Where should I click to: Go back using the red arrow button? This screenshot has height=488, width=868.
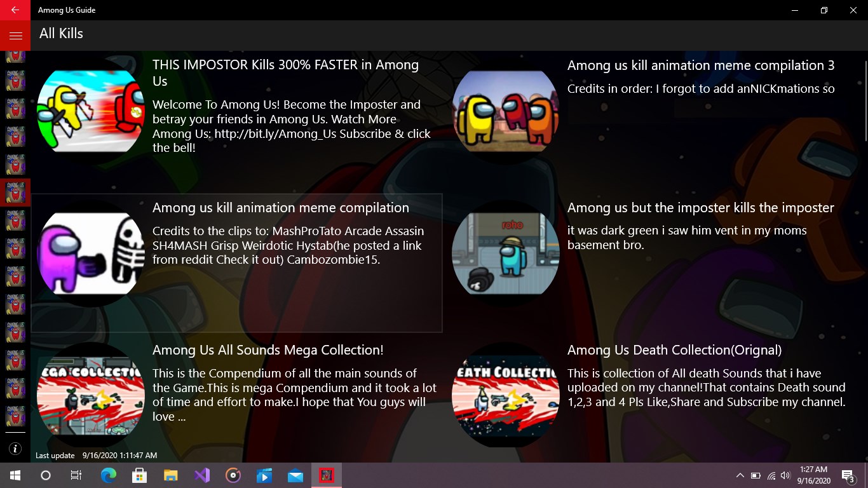point(15,10)
